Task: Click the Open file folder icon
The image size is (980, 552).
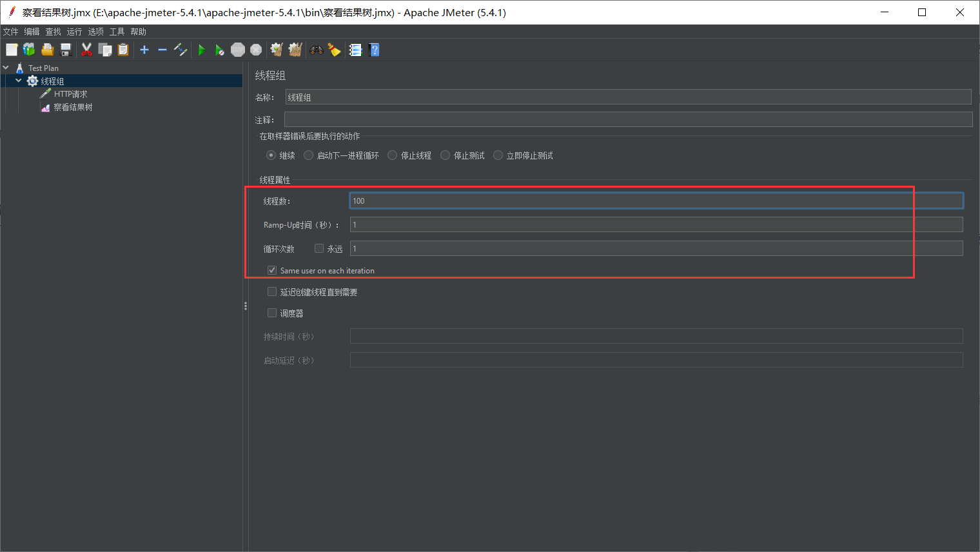Action: point(47,50)
